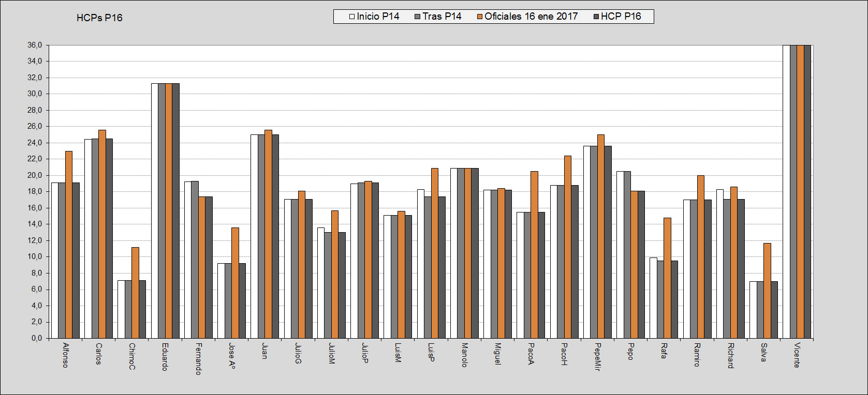Viewport: 868px width, 395px height.
Task: Select Alfonso's orange Oficiales bar
Action: (x=69, y=245)
